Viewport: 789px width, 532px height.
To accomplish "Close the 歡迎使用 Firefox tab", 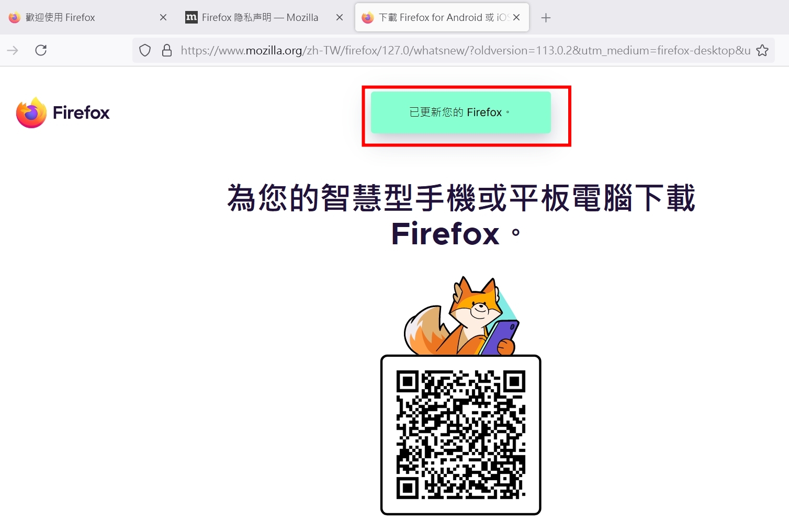I will 163,17.
